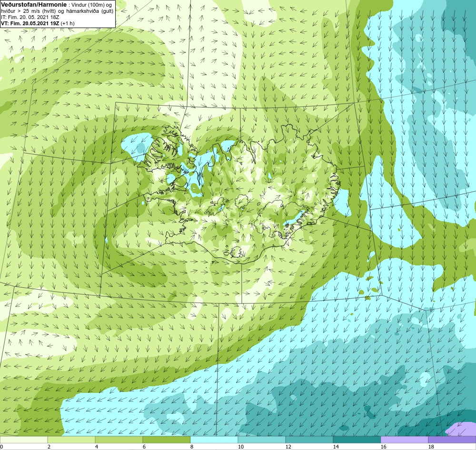Image resolution: width=476 pixels, height=450 pixels.
Task: Click the legend tick label '16'
Action: (383, 447)
